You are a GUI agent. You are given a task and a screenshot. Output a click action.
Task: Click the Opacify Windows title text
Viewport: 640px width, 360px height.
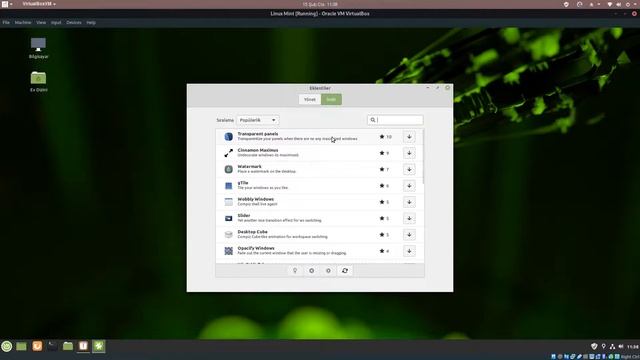coord(256,248)
